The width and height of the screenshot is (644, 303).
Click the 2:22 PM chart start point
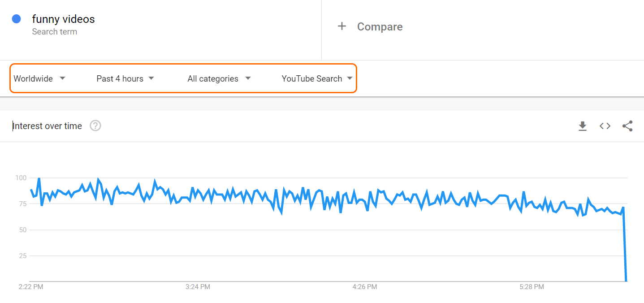[x=31, y=190]
